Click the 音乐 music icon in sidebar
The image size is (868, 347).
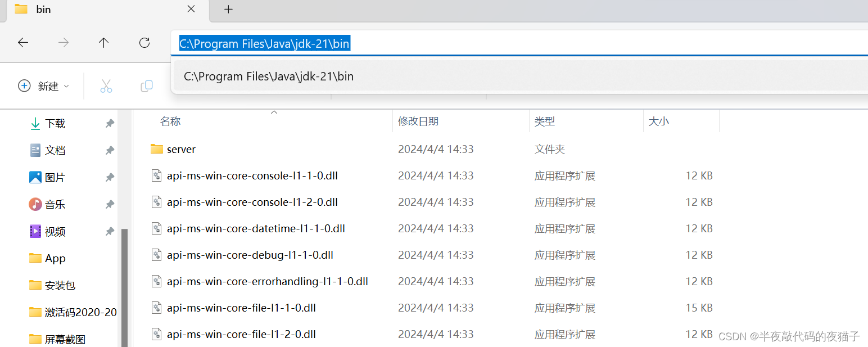(x=35, y=204)
